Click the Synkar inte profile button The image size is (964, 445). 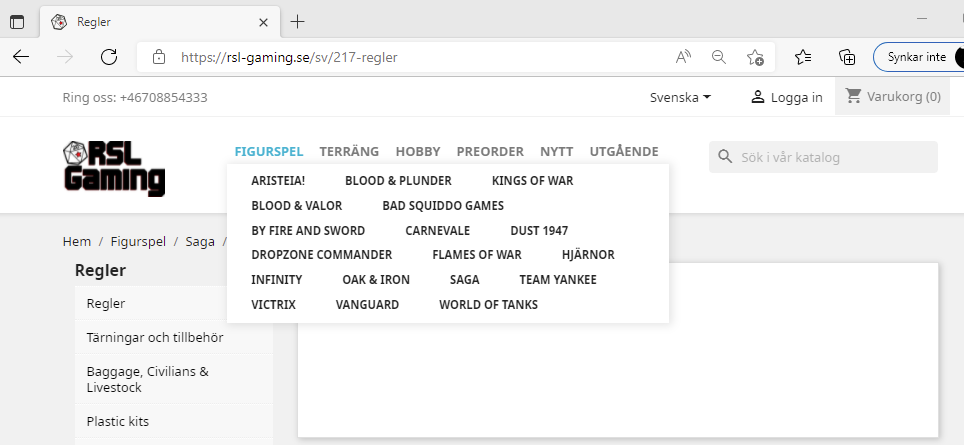pyautogui.click(x=919, y=57)
